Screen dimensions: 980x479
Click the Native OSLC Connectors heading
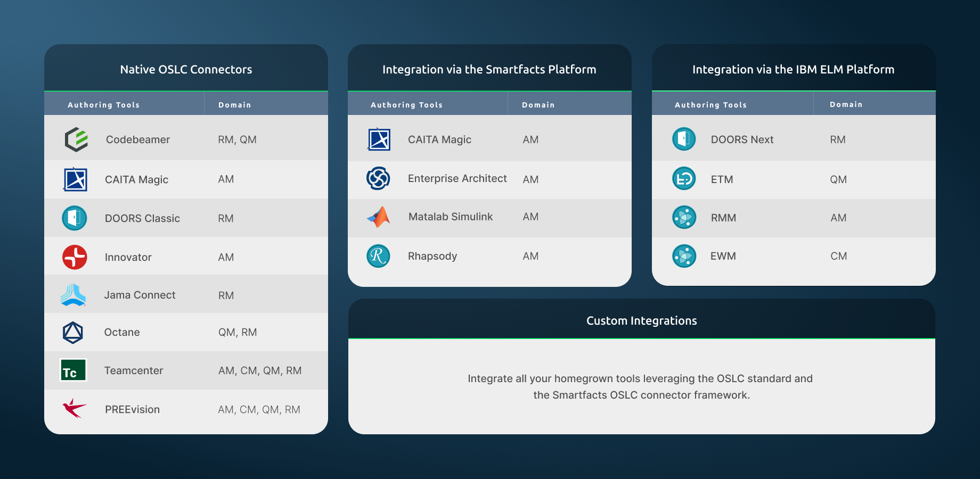pyautogui.click(x=186, y=69)
